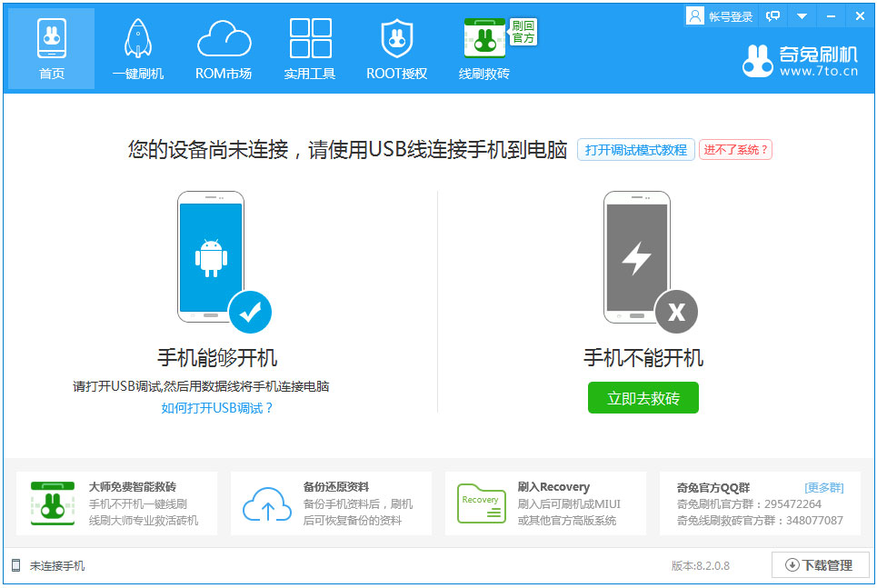Open the 线刷救砖 tab
Viewport: 877px width, 588px height.
(483, 49)
